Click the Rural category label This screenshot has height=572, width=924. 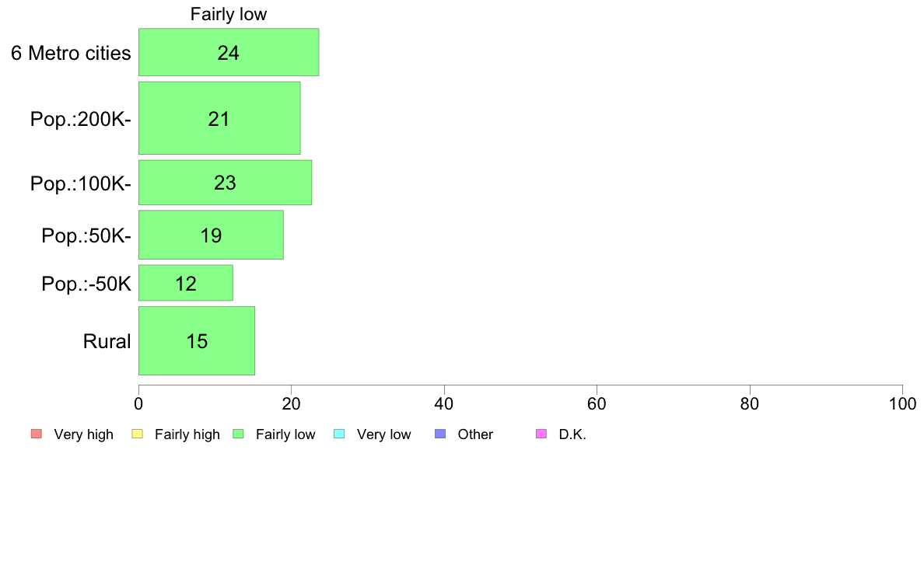[x=107, y=341]
